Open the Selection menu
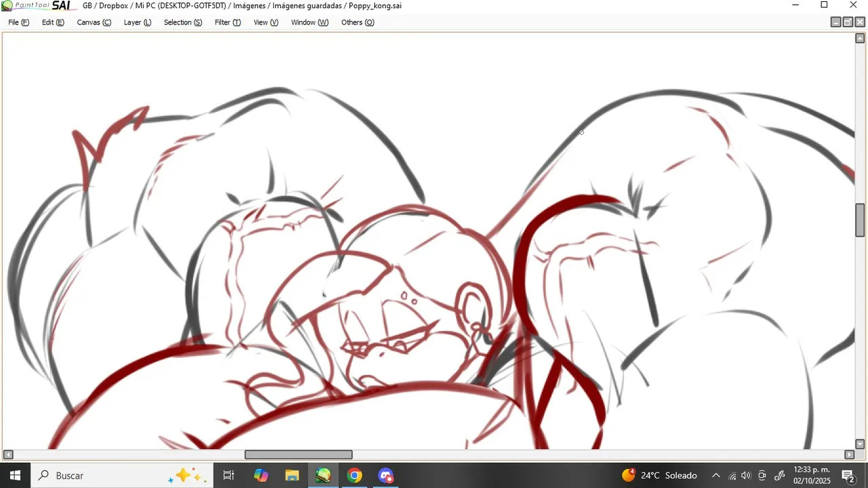868x488 pixels. tap(182, 22)
